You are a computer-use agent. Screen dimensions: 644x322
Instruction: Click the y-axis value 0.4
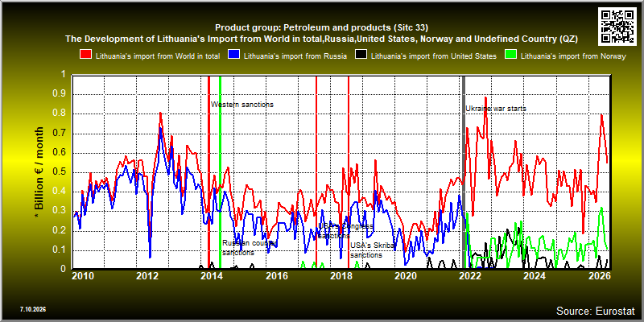point(59,192)
